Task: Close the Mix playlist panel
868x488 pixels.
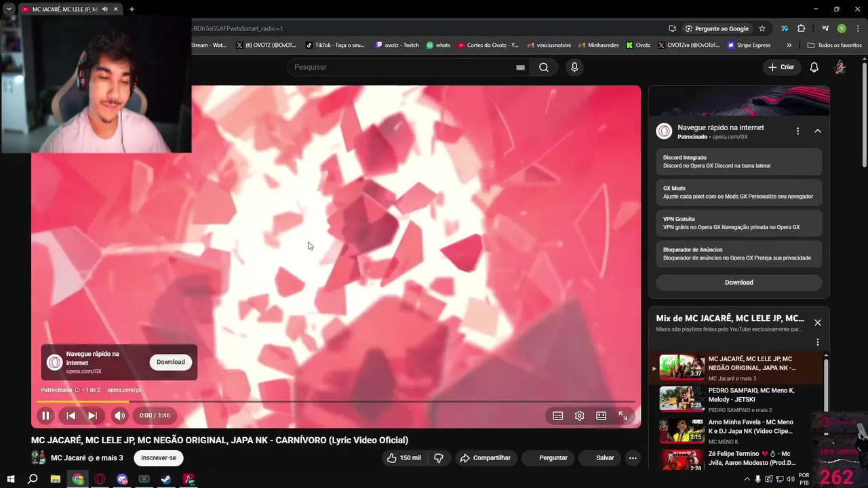Action: point(818,323)
